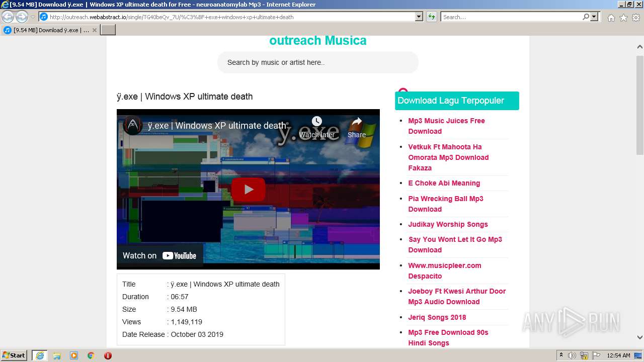Click 'Watch on YouTube' button
The height and width of the screenshot is (362, 644).
(x=159, y=255)
